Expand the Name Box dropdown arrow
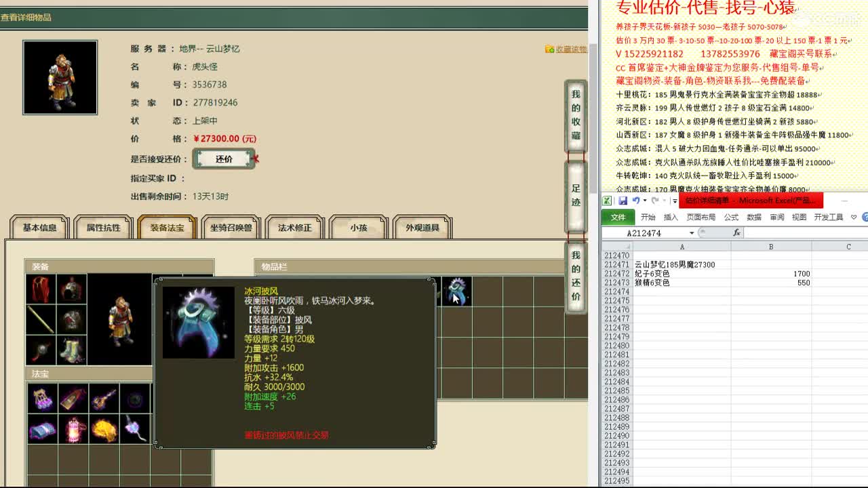Image resolution: width=868 pixels, height=488 pixels. pos(691,233)
